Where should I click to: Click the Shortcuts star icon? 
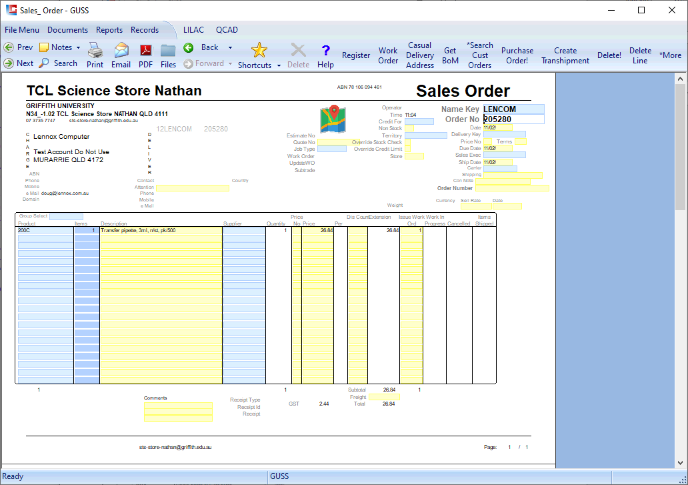coord(259,49)
